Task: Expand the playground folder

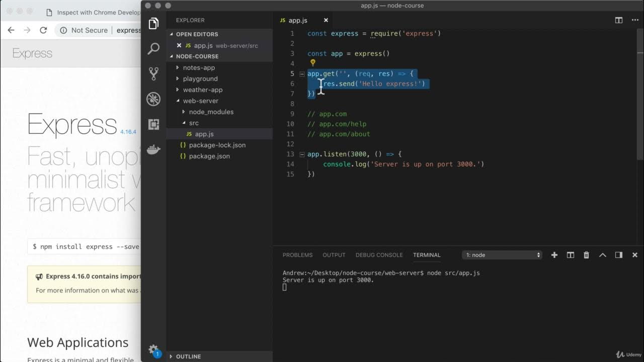Action: (x=178, y=78)
